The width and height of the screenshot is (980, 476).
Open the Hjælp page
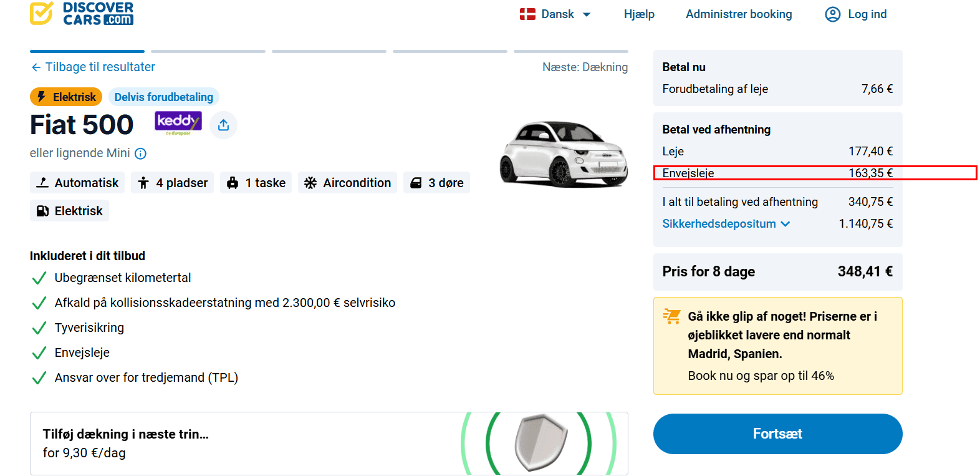tap(639, 14)
